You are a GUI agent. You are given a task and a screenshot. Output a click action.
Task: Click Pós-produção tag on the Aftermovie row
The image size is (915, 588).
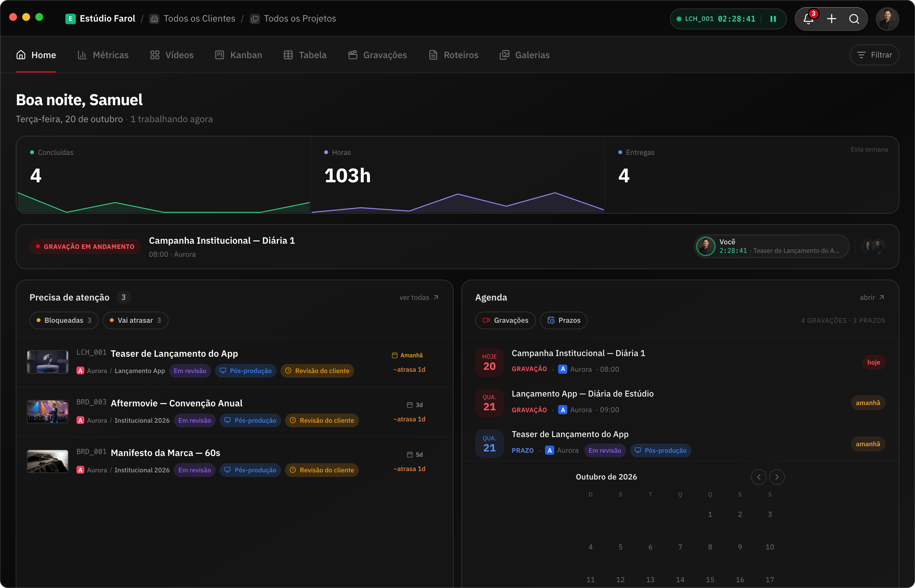tap(250, 420)
